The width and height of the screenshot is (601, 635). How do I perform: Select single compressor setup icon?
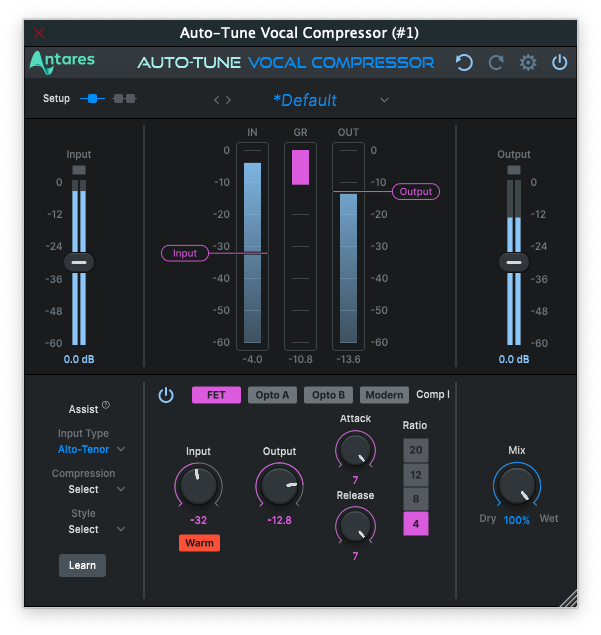point(92,98)
